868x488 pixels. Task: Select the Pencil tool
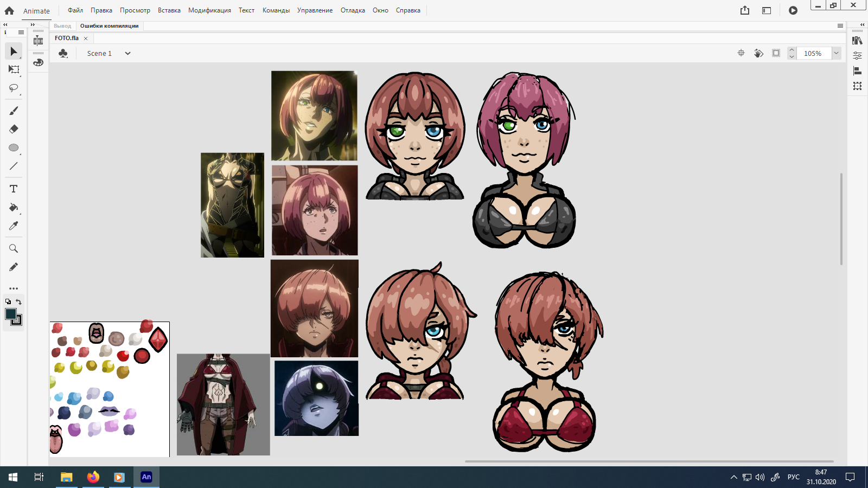[x=14, y=267]
